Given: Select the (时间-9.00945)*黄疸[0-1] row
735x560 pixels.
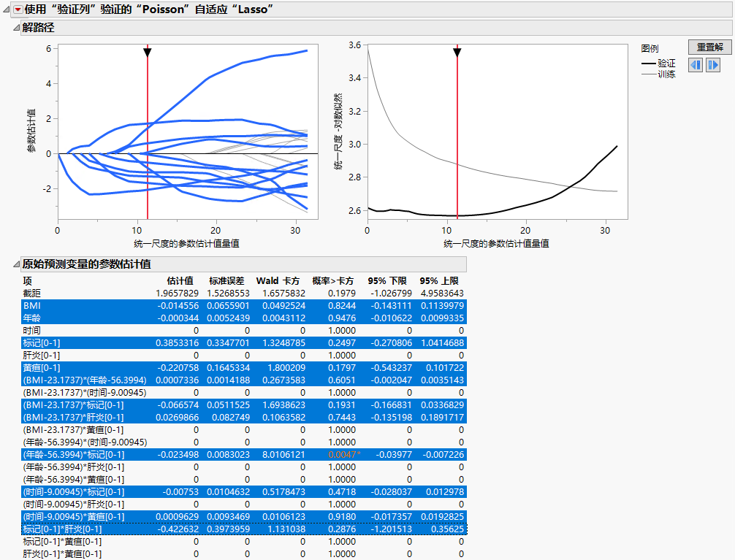Looking at the screenshot, I should 243,517.
